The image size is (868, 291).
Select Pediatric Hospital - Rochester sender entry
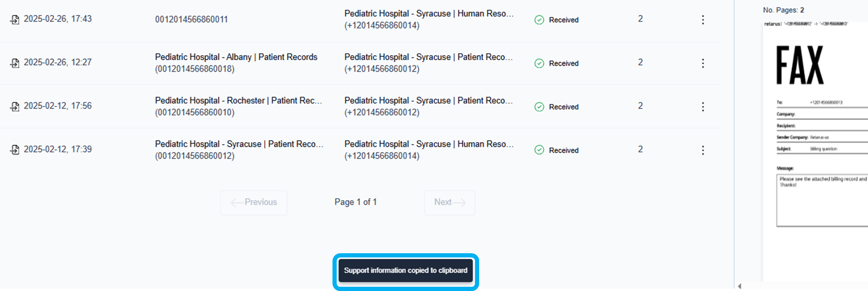(238, 100)
